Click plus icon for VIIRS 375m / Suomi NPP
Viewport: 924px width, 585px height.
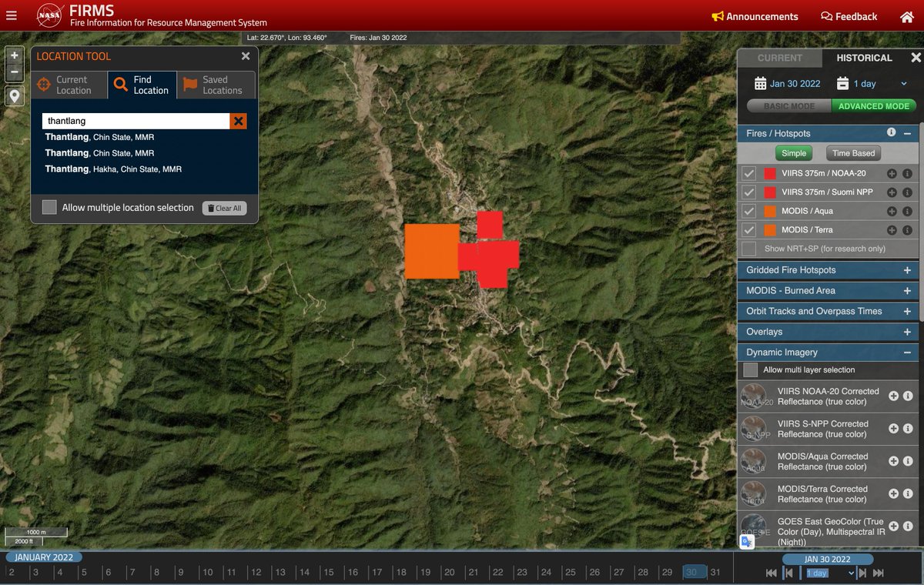[892, 192]
